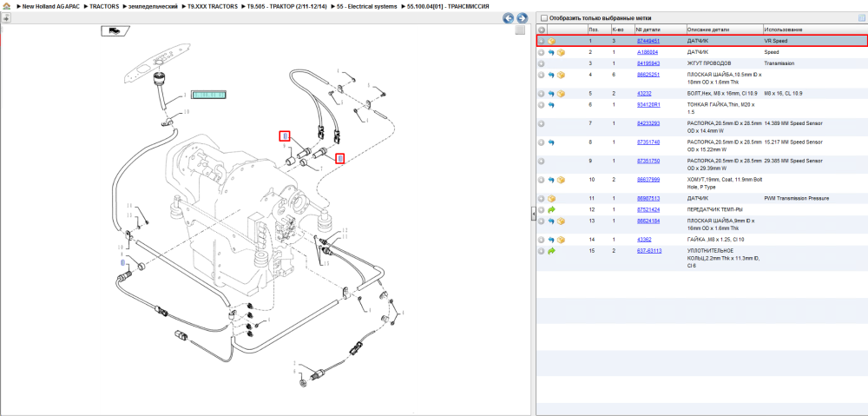Click blue replacement arrow for 86625251
868x416 pixels.
[x=551, y=74]
